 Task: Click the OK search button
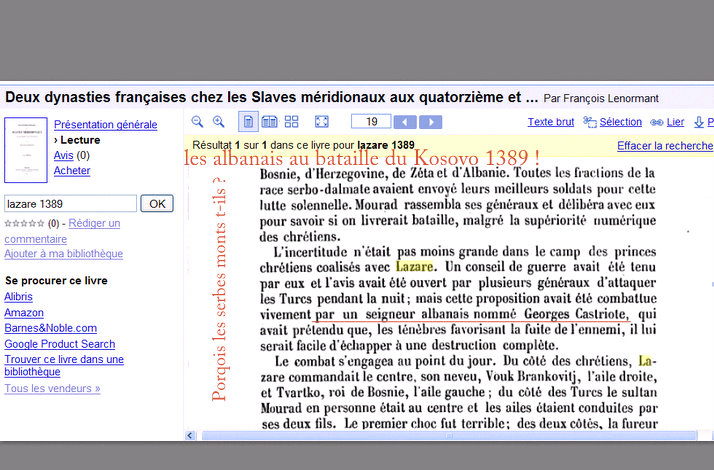coord(157,204)
